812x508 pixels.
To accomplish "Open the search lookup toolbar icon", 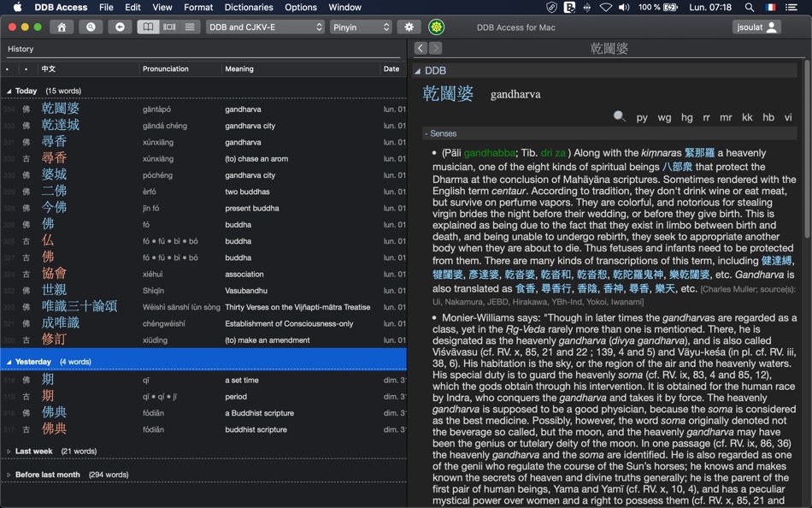I will point(91,27).
